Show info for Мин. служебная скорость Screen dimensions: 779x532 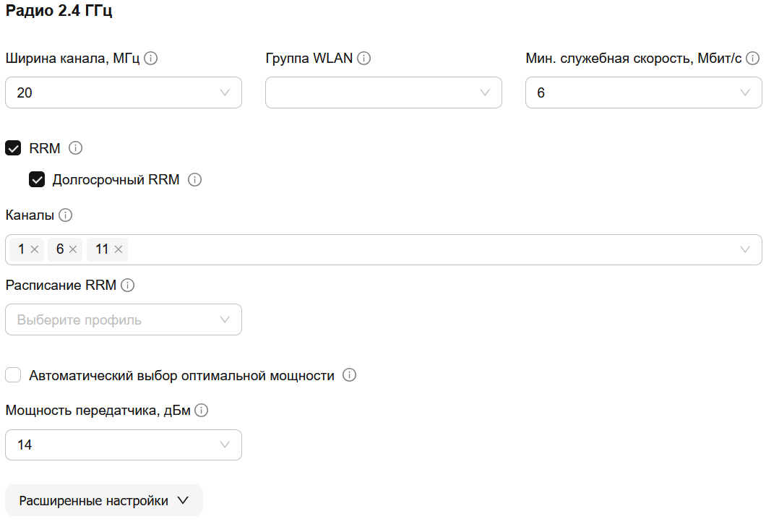coord(753,59)
